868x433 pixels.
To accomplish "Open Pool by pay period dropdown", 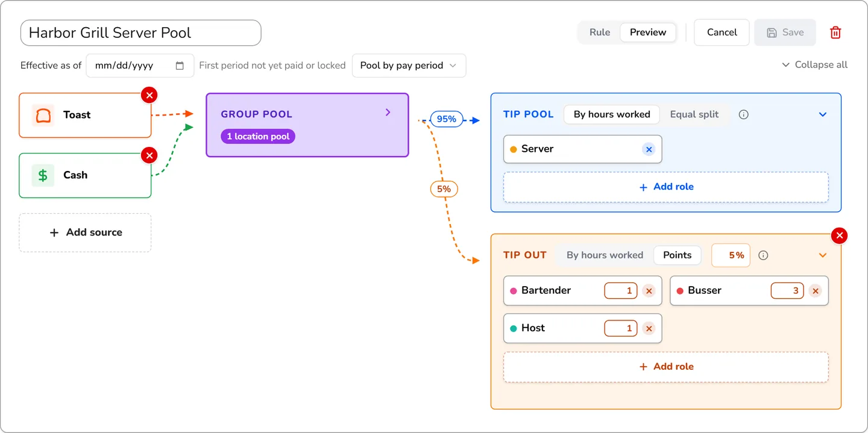I will pos(409,66).
